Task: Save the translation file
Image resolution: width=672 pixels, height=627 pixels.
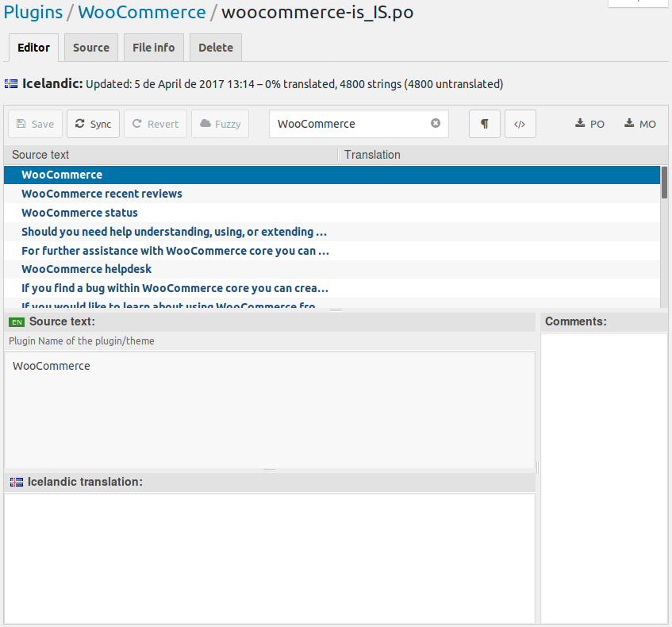Action: click(35, 124)
